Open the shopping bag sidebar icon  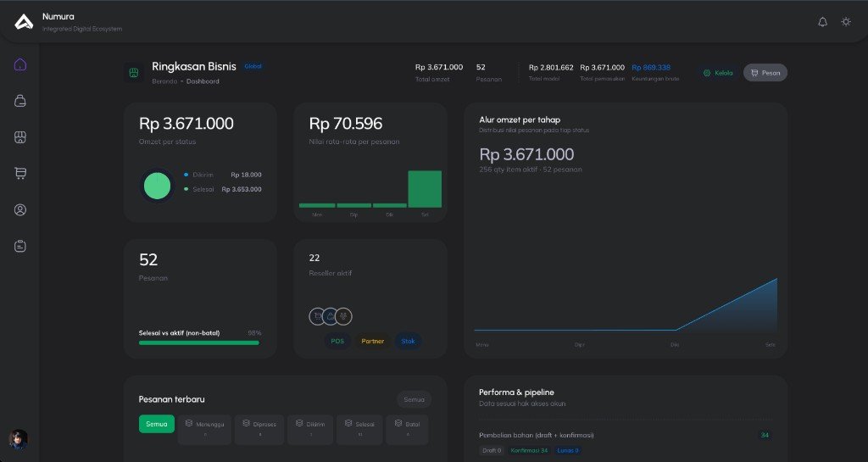[20, 101]
